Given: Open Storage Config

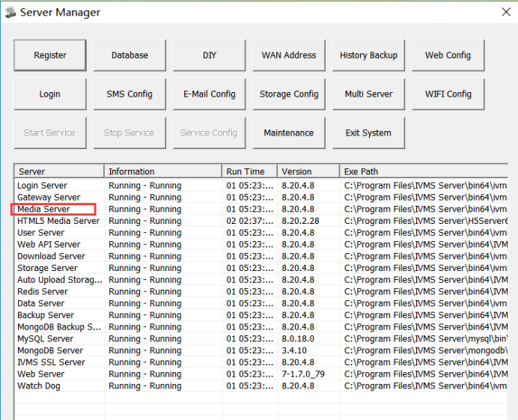Looking at the screenshot, I should tap(289, 94).
